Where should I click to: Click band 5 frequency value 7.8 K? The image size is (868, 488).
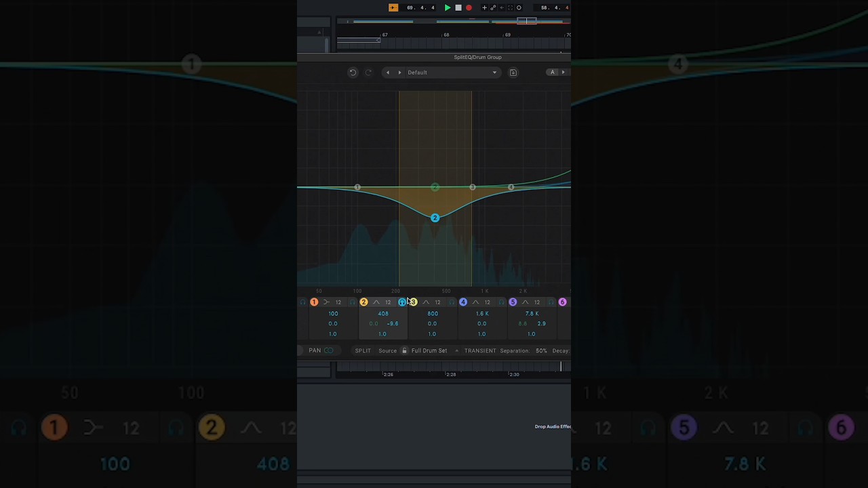point(532,314)
